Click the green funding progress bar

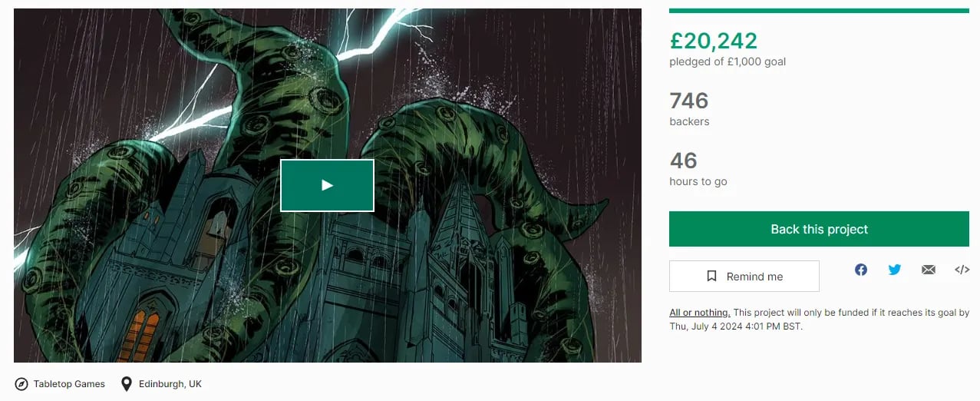coord(819,11)
